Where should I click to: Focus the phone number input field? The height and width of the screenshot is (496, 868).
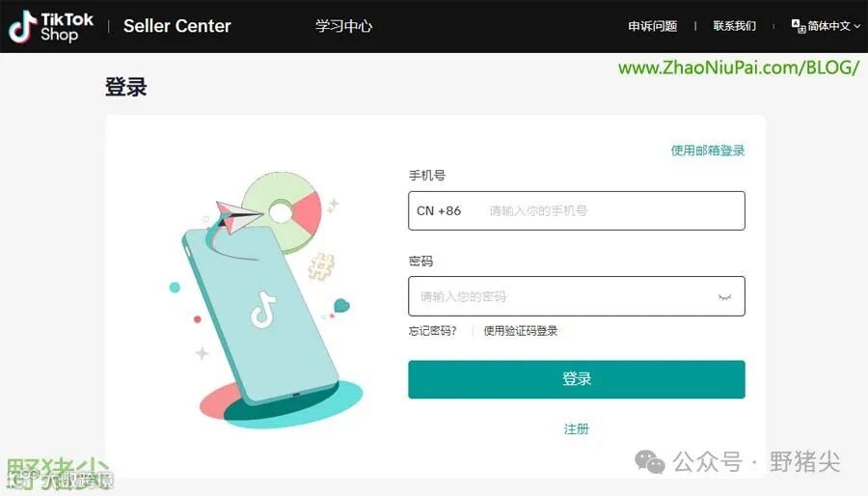pyautogui.click(x=577, y=211)
